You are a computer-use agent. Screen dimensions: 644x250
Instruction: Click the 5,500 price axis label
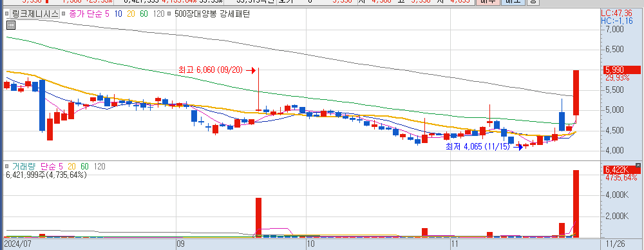(614, 90)
